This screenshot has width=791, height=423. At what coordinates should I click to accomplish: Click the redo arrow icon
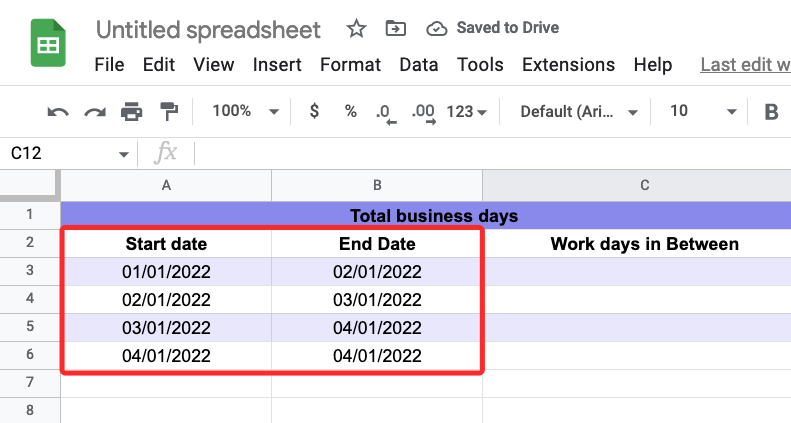(x=95, y=112)
